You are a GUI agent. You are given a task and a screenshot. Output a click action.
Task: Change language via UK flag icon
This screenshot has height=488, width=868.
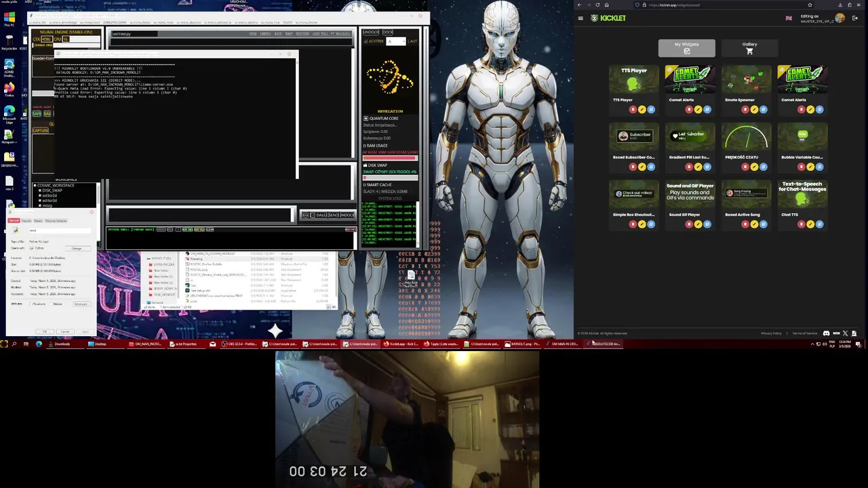pos(789,18)
